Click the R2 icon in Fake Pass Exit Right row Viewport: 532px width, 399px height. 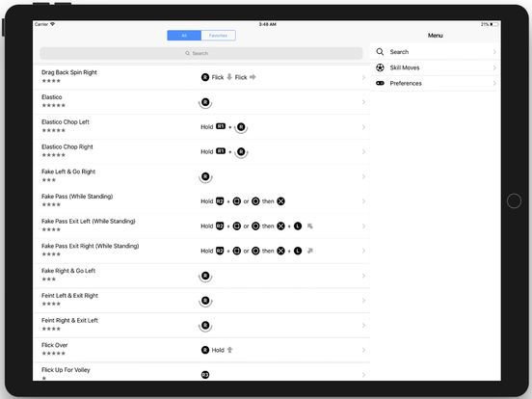click(x=220, y=251)
